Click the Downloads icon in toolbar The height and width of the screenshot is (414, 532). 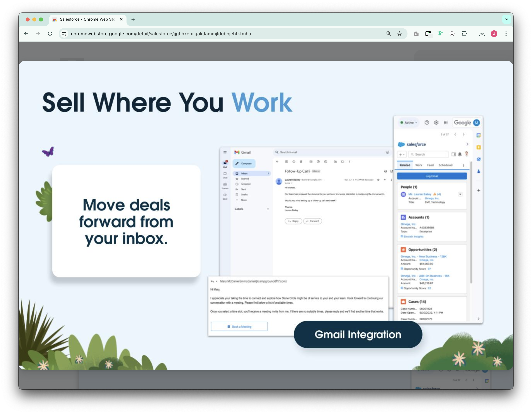pos(482,34)
